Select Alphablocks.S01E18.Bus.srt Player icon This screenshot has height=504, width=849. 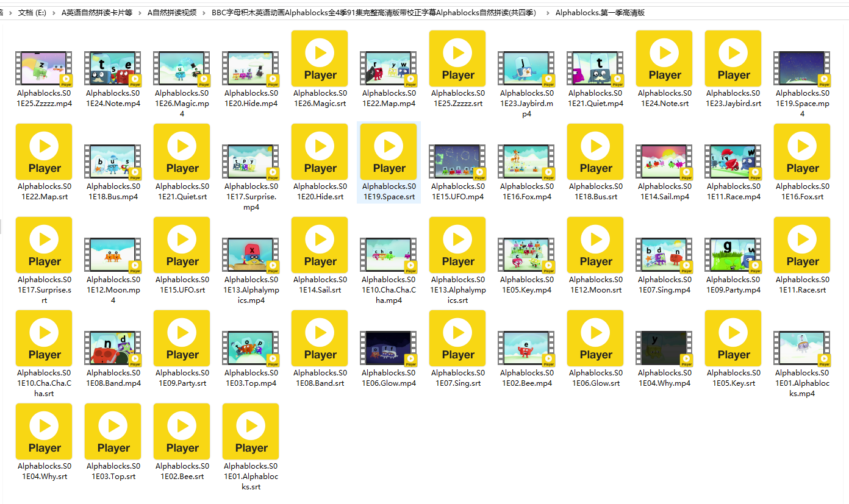pos(595,152)
